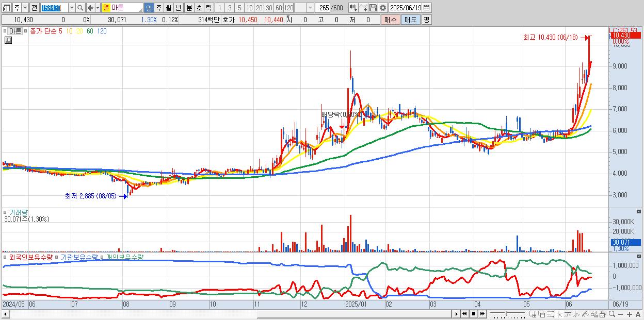Choose the 60 interval button
The width and height of the screenshot is (644, 320).
pos(279,8)
